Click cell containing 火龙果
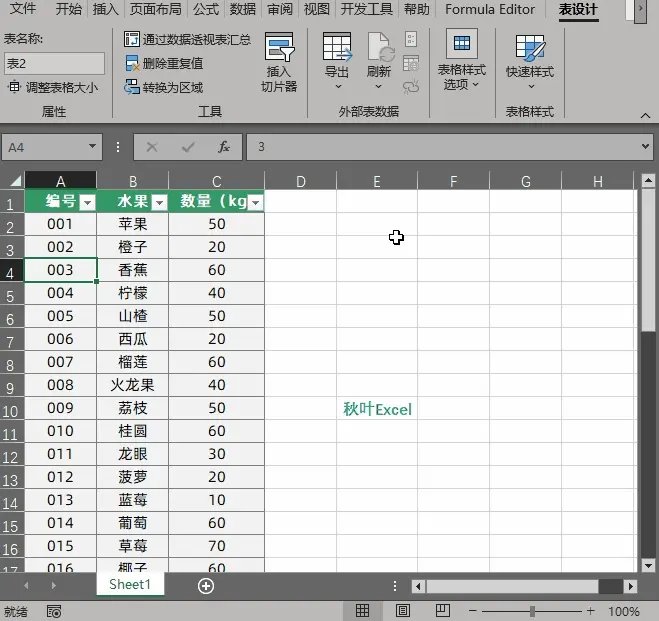 132,385
